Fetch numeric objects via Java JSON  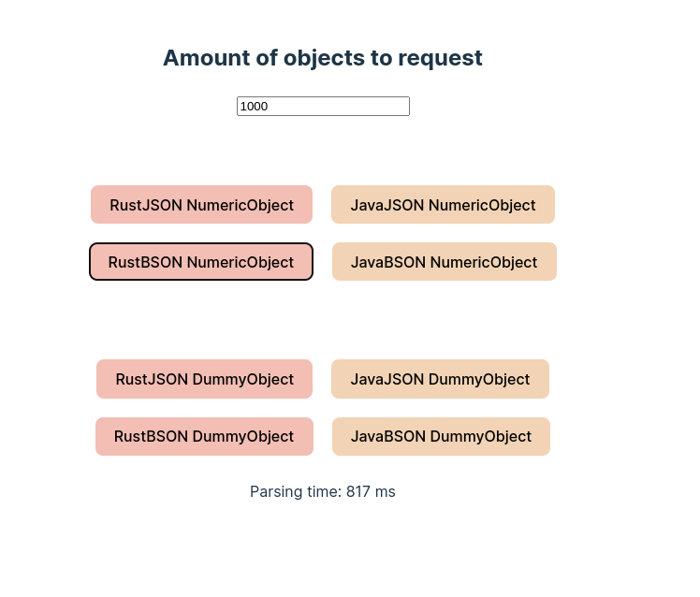point(443,205)
